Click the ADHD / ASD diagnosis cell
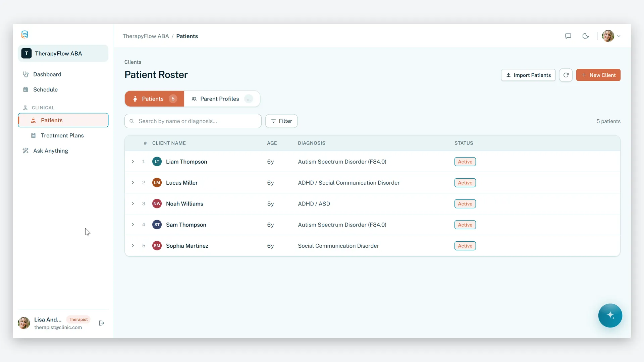The image size is (644, 362). pos(314,204)
